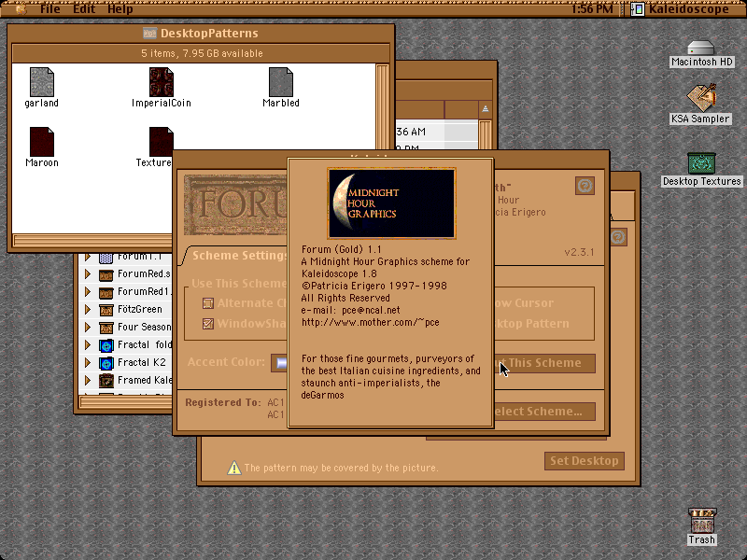Click the ForumRed1 scheme file icon
Screen dimensions: 747x560
point(106,292)
